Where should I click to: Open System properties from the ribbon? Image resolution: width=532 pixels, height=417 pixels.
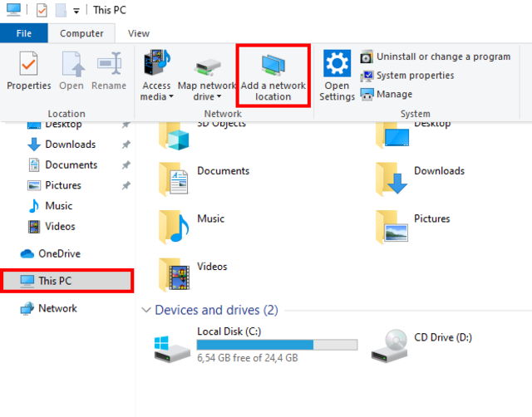tap(407, 76)
